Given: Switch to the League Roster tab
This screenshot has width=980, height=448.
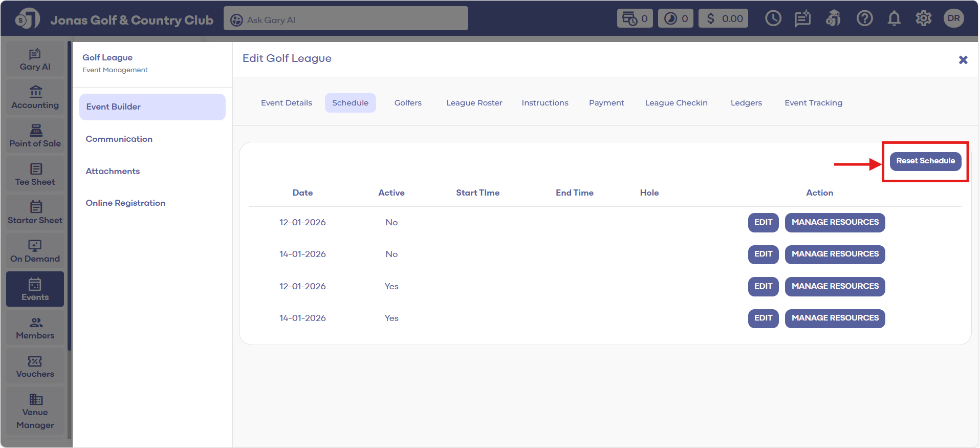Looking at the screenshot, I should click(474, 103).
